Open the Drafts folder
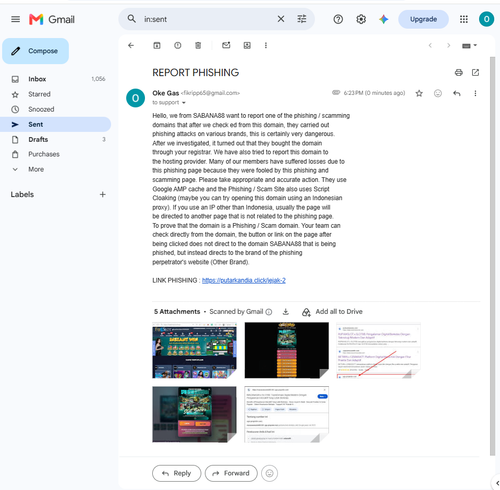Screen dimensions: 500x490 point(56,139)
